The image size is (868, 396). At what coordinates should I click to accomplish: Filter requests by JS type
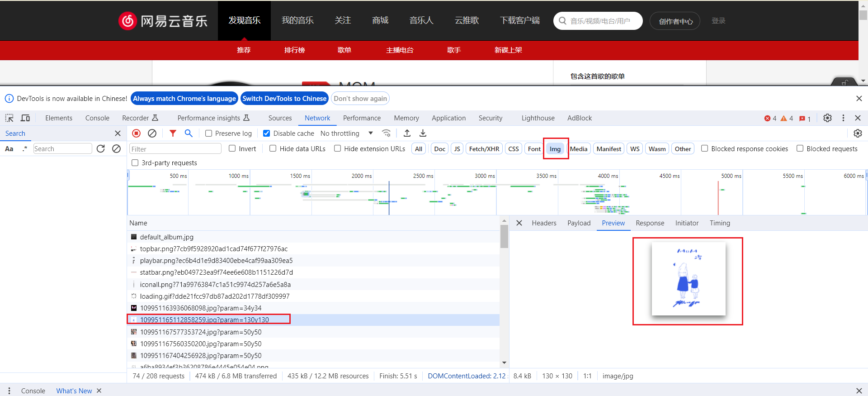457,149
